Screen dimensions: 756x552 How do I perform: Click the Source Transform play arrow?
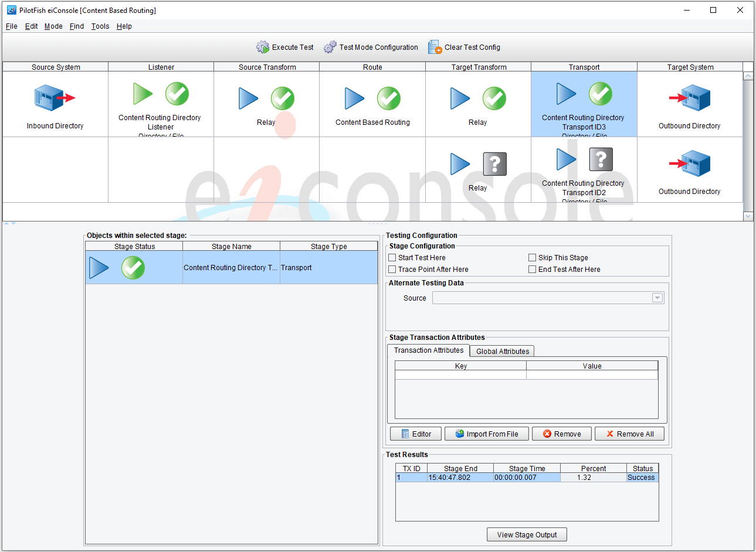pyautogui.click(x=248, y=98)
